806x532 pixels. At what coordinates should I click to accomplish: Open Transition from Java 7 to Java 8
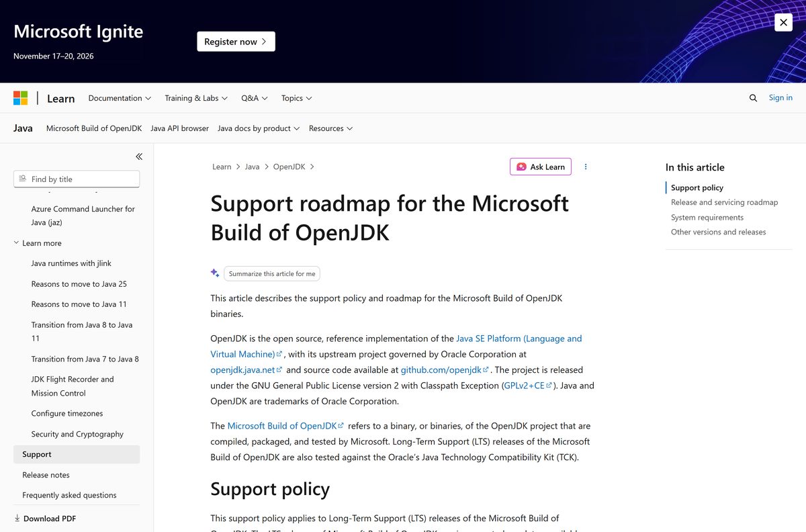85,359
